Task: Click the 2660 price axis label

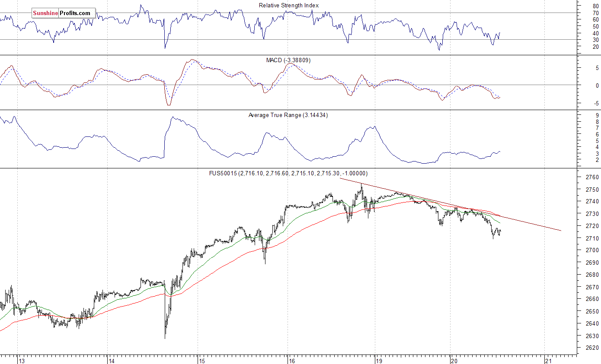Action: tap(592, 299)
